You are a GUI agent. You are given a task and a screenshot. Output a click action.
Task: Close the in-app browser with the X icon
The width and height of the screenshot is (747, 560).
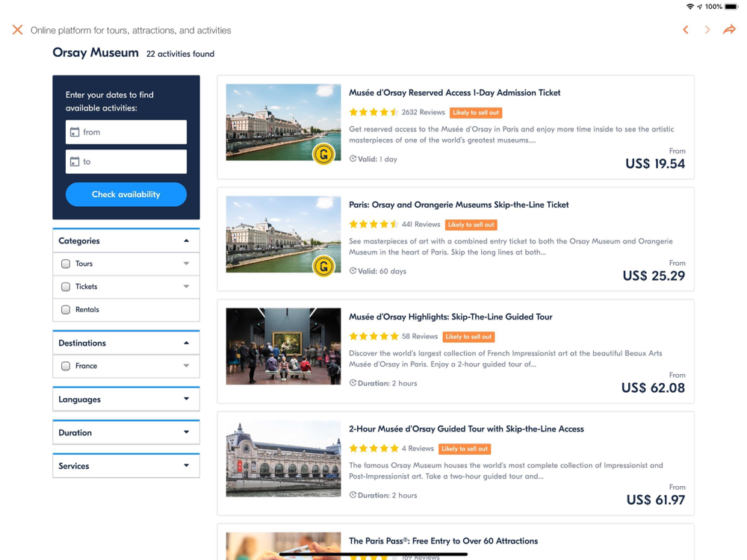[x=18, y=30]
